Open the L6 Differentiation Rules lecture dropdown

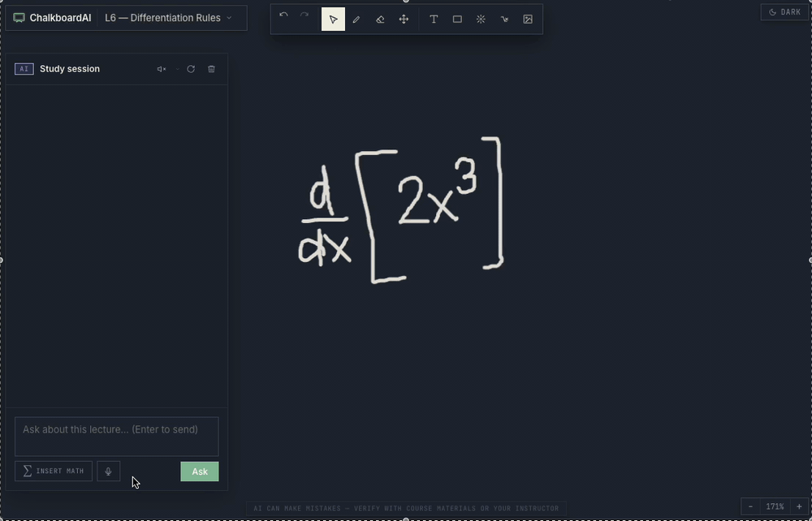coord(168,18)
